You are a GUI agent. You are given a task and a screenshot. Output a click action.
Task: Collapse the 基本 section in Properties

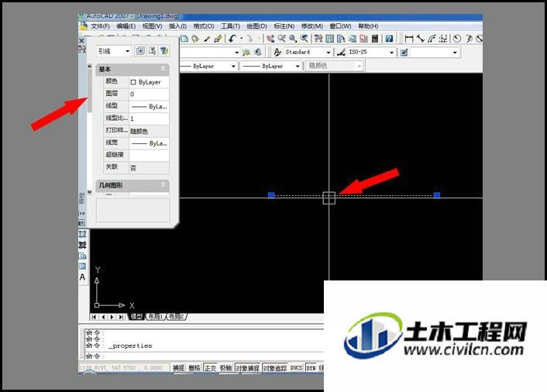pyautogui.click(x=163, y=69)
